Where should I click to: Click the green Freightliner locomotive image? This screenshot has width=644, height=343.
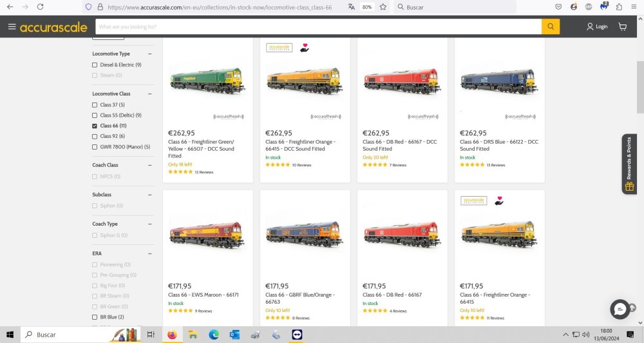[x=207, y=80]
